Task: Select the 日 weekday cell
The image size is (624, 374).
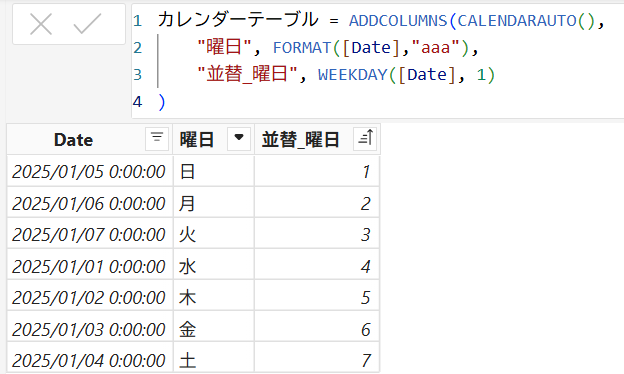Action: pyautogui.click(x=214, y=171)
